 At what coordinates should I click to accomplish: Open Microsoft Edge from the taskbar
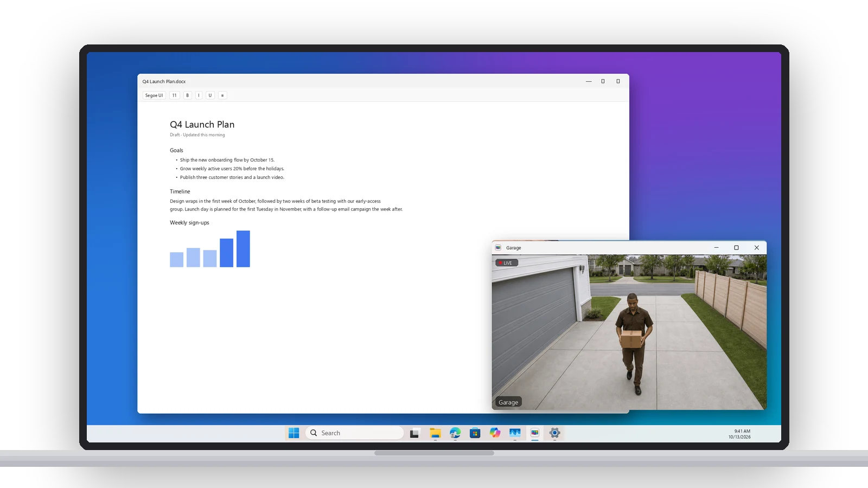tap(455, 433)
